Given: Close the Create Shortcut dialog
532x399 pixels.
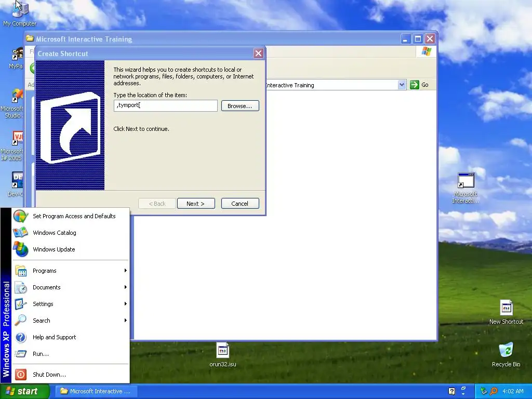Looking at the screenshot, I should [258, 54].
